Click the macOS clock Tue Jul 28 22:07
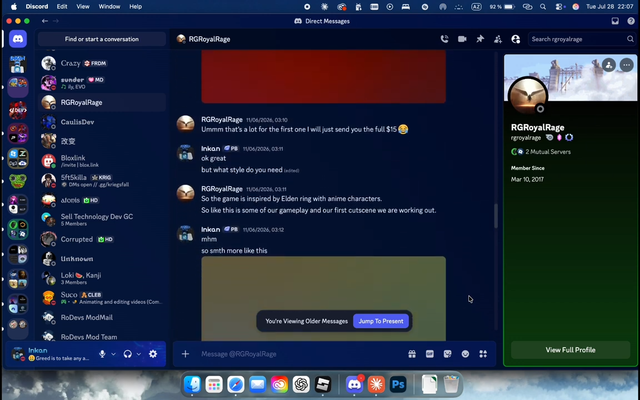 [x=610, y=7]
